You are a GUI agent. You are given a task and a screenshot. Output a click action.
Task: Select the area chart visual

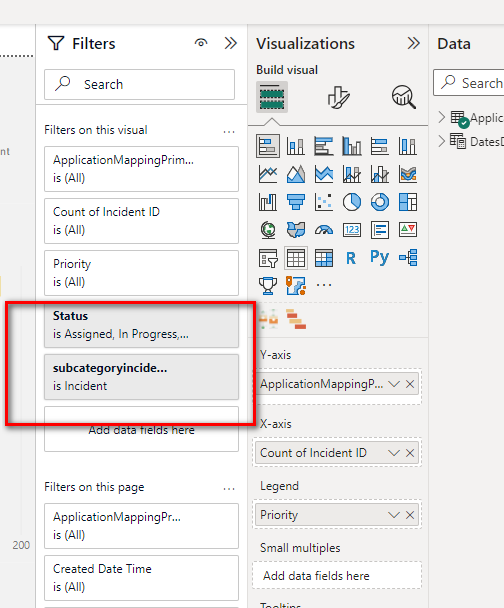[x=296, y=174]
